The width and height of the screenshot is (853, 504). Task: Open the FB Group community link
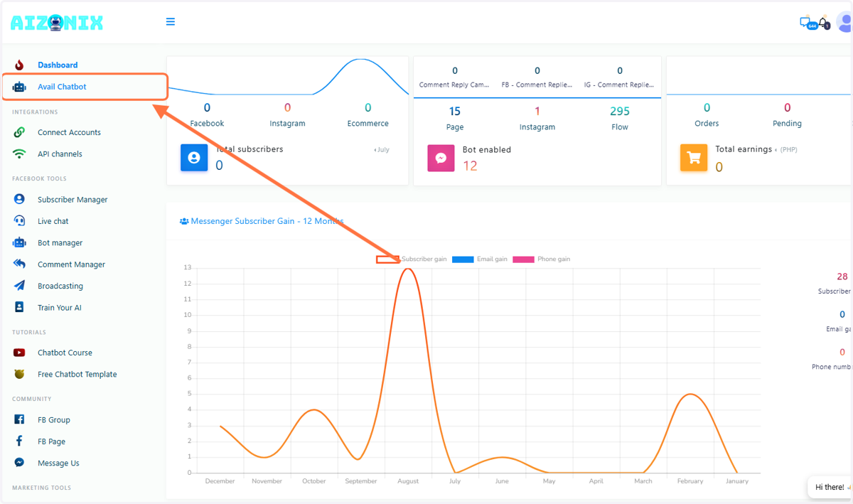pos(54,420)
